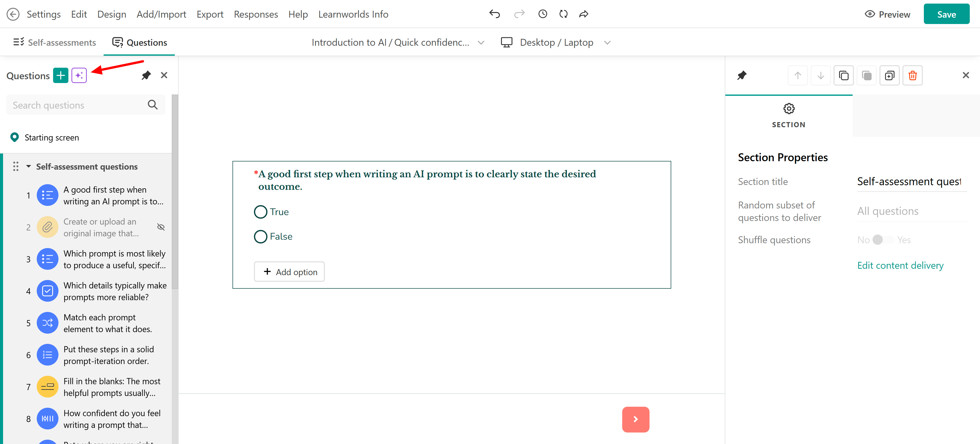Pin the Questions panel
The width and height of the screenshot is (980, 444).
point(146,75)
